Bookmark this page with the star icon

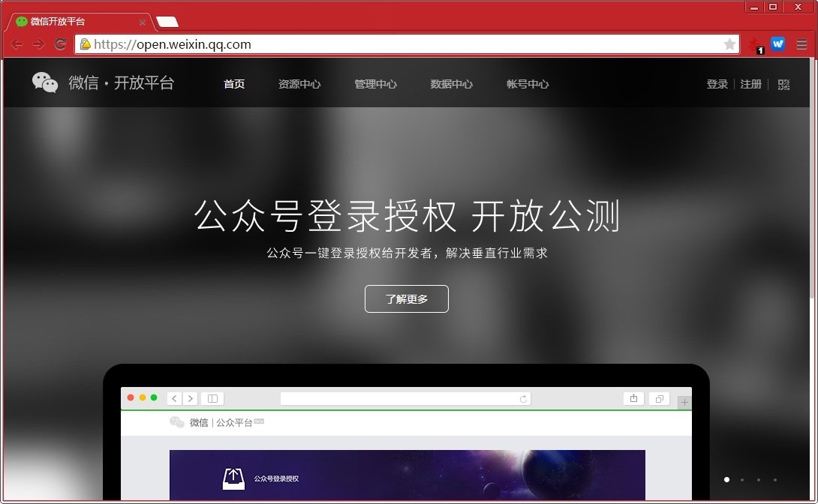[x=730, y=44]
